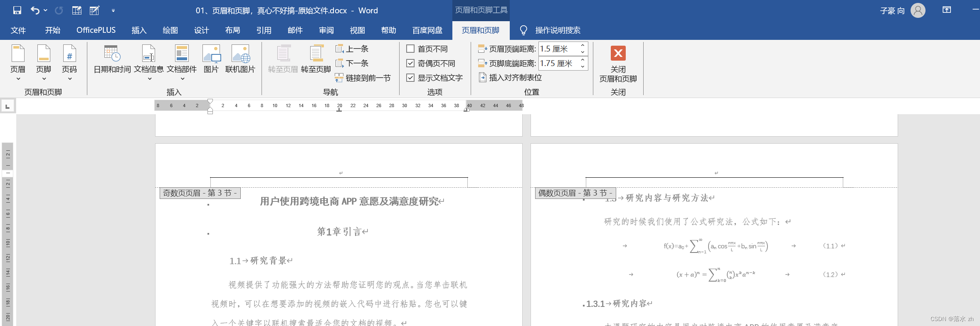Viewport: 980px width, 326px height.
Task: Click the 页脚底端距离 value field
Action: pyautogui.click(x=558, y=64)
